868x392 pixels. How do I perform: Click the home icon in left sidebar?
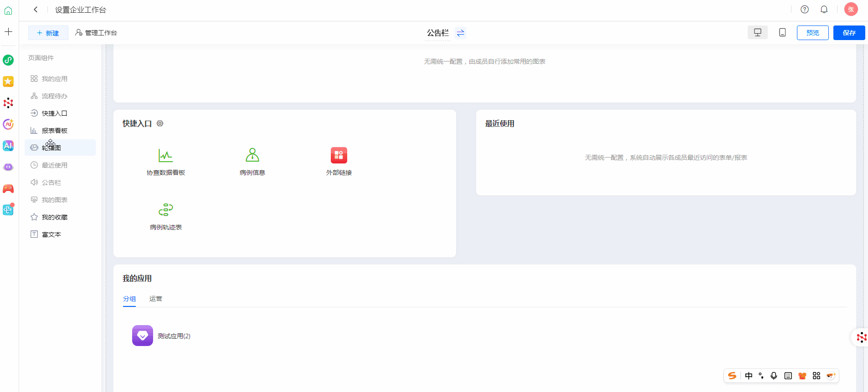pos(8,10)
